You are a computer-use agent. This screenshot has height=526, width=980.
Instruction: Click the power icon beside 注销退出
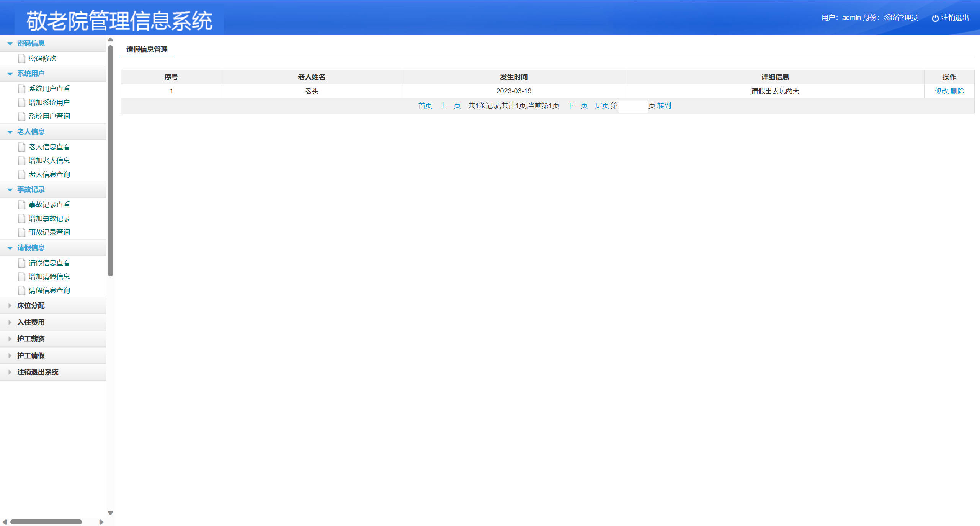(x=935, y=18)
